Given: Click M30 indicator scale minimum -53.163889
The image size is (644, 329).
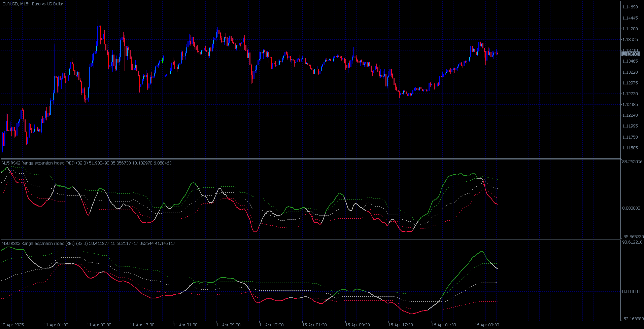Looking at the screenshot, I should pyautogui.click(x=633, y=319).
